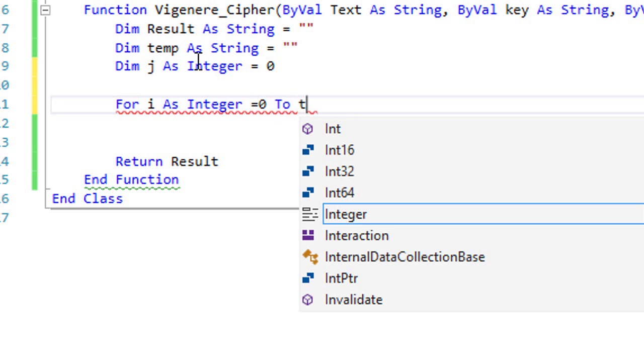Select the IntPtr completion entry
This screenshot has height=362, width=644.
341,278
